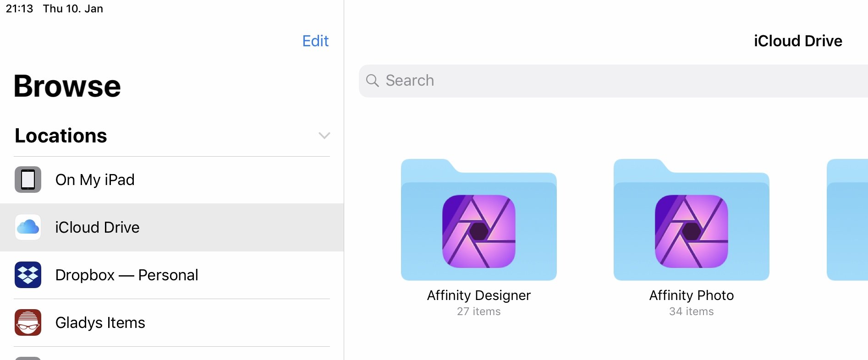868x360 pixels.
Task: Click into the Search field
Action: (613, 81)
